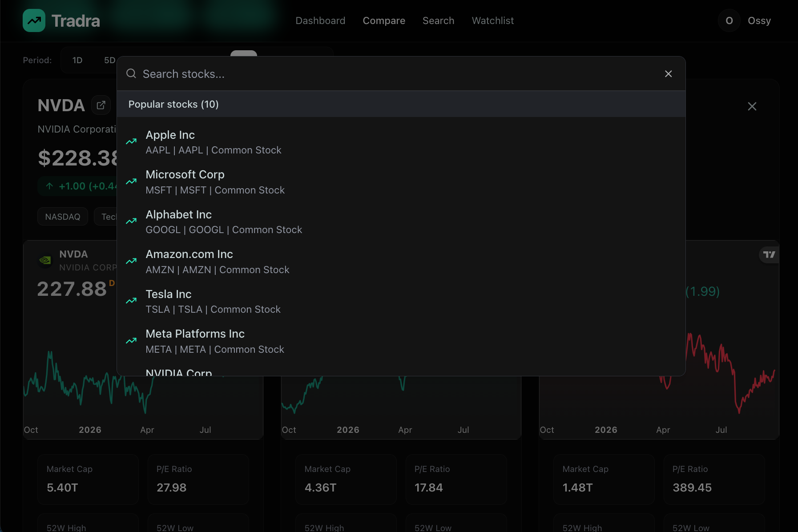Close the stock search dialog
Viewport: 798px width, 532px height.
tap(668, 74)
